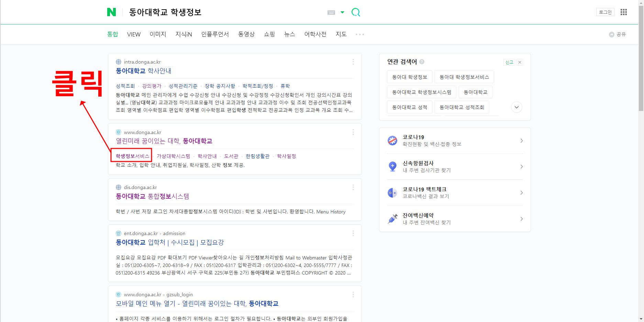
Task: Open the nine-dot apps grid icon
Action: click(623, 12)
